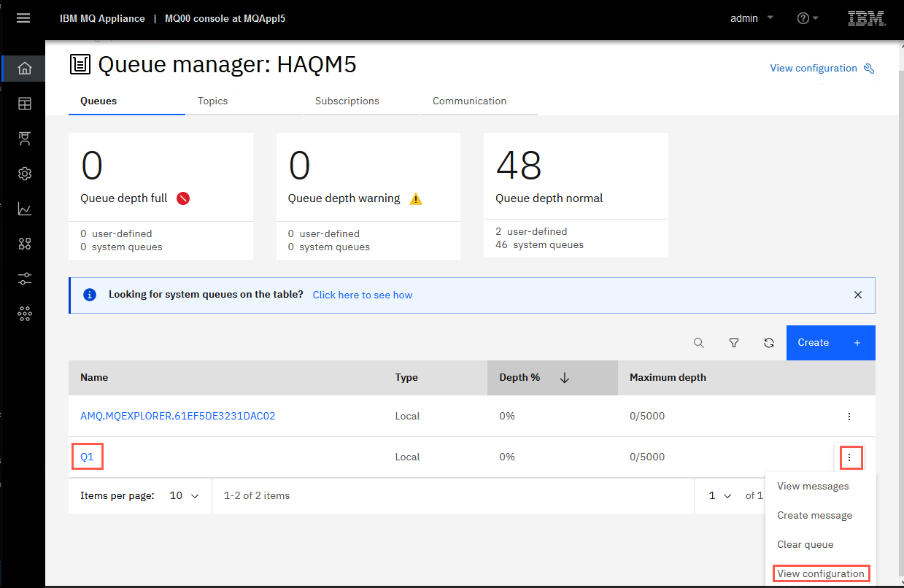Viewport: 904px width, 588px height.
Task: Click the red queue depth full icon
Action: pos(183,198)
